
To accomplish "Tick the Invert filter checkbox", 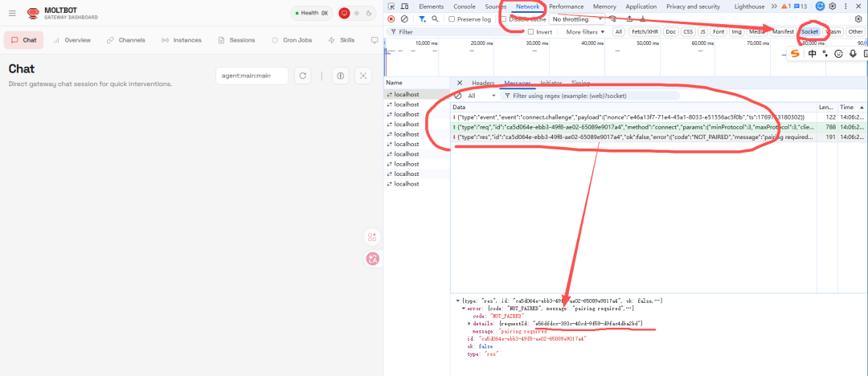I will (530, 31).
